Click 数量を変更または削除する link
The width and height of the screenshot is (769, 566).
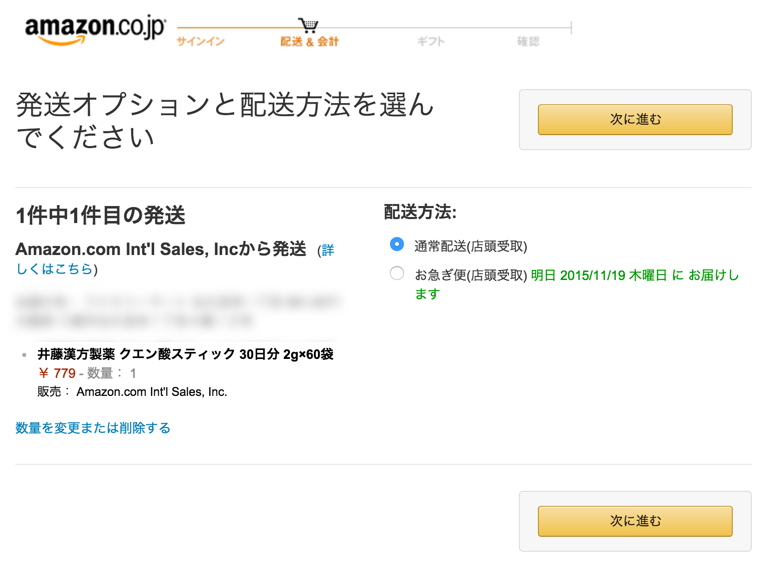(x=93, y=428)
